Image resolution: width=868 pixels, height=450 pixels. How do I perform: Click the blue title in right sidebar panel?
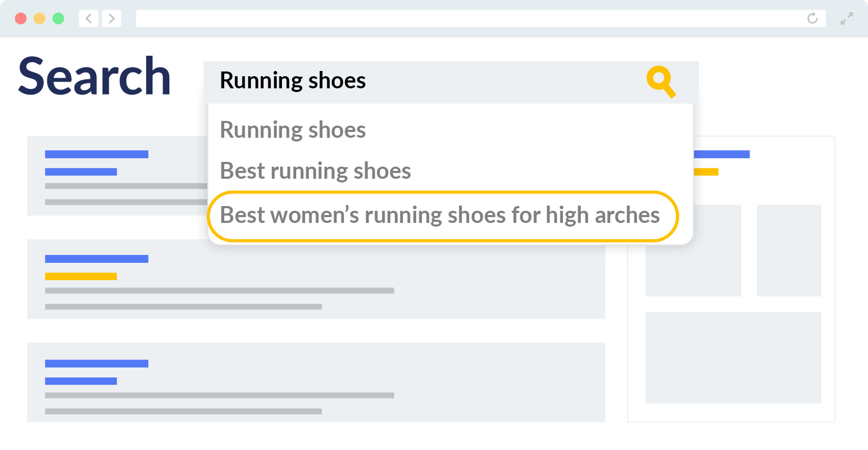click(x=722, y=154)
